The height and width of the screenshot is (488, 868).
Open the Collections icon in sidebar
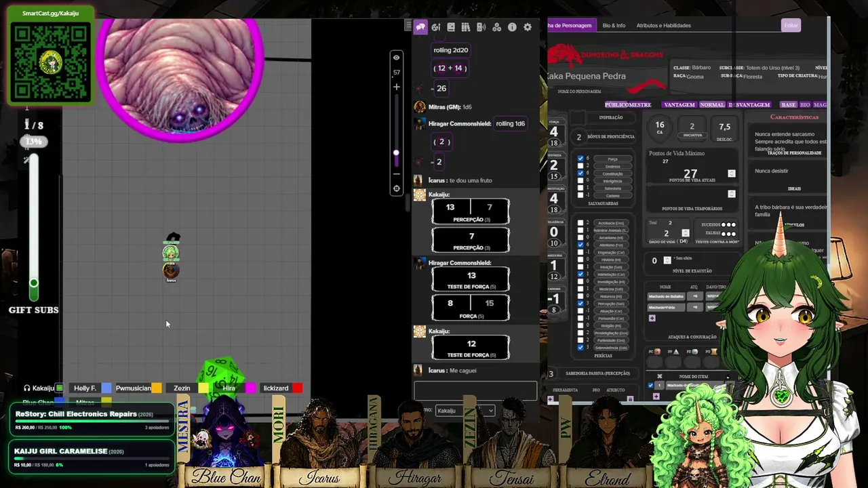(x=497, y=27)
